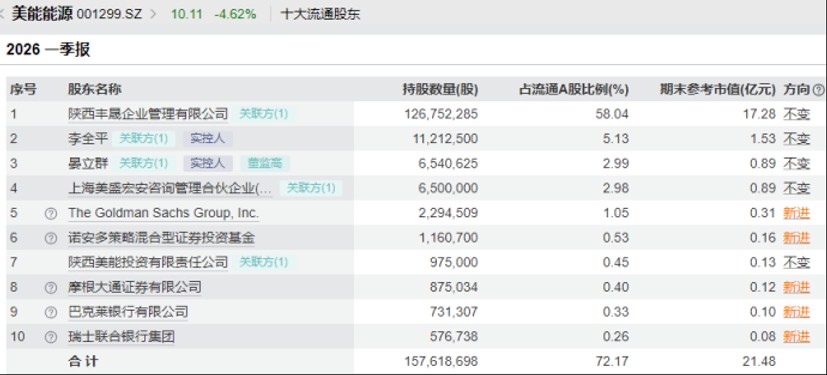The height and width of the screenshot is (375, 827).
Task: Click 关联方(1) tag for 陕西丰晟企业管理
Action: point(264,114)
